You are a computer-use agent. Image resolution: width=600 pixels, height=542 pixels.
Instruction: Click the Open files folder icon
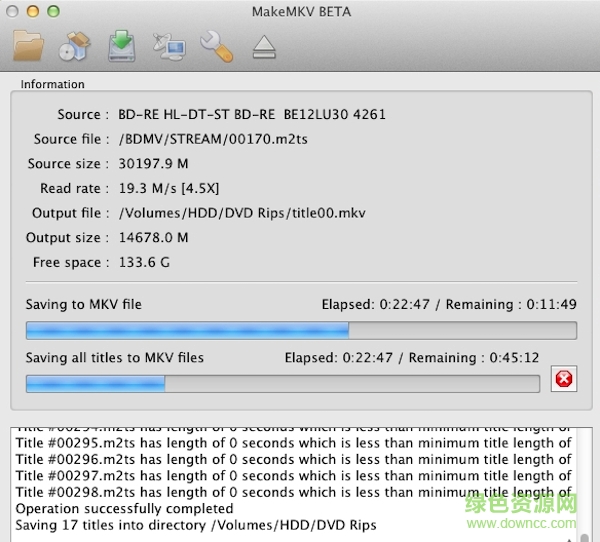(x=29, y=45)
